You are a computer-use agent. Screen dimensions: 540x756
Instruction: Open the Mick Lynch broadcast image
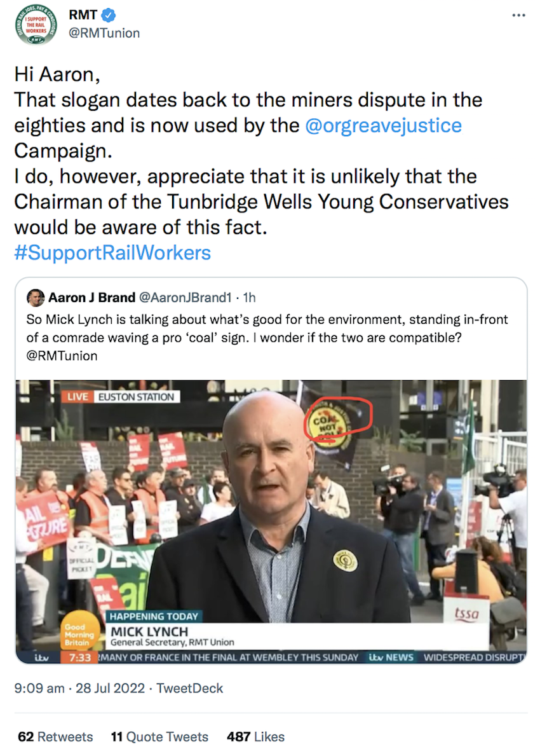(271, 521)
